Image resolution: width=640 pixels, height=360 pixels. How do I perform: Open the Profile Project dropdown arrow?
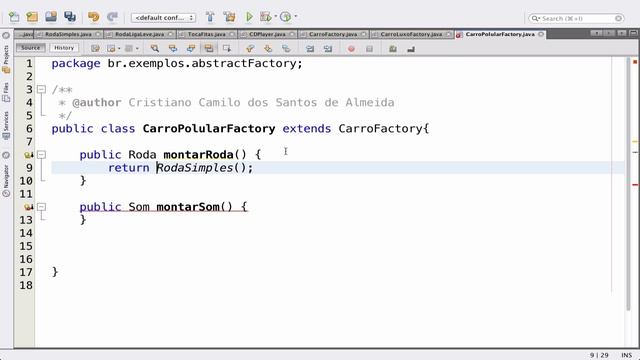pyautogui.click(x=296, y=17)
